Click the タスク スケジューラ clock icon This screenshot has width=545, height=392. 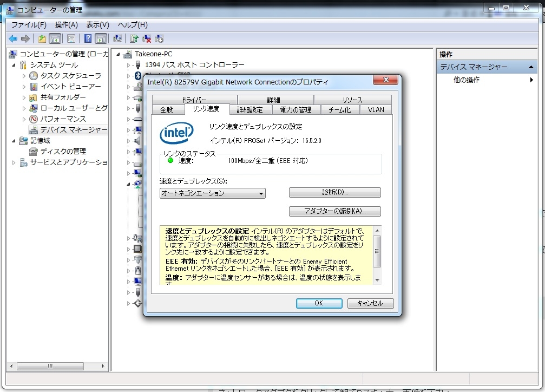34,75
